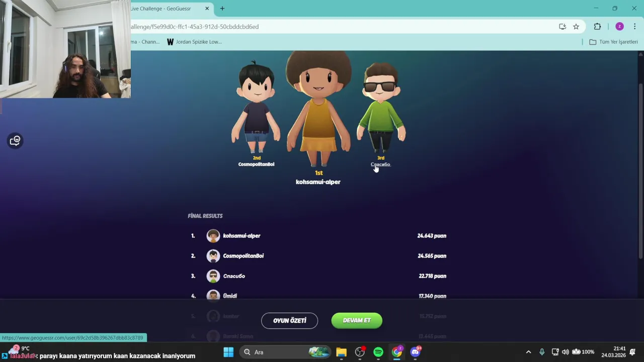Click the 3rd place sunglasses avatar

click(x=381, y=108)
